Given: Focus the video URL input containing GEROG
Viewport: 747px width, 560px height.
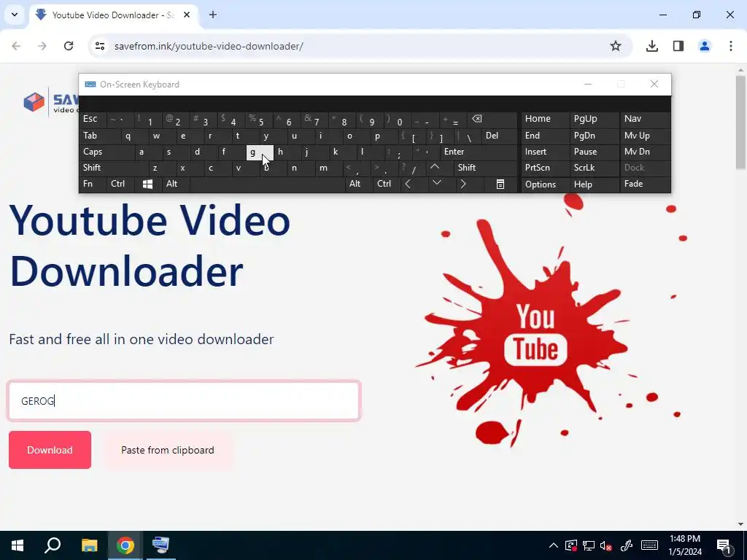Looking at the screenshot, I should tap(184, 401).
